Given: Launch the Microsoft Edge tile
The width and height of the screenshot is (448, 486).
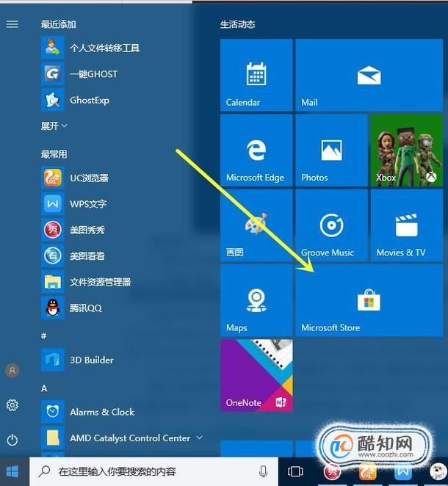Looking at the screenshot, I should (x=256, y=150).
